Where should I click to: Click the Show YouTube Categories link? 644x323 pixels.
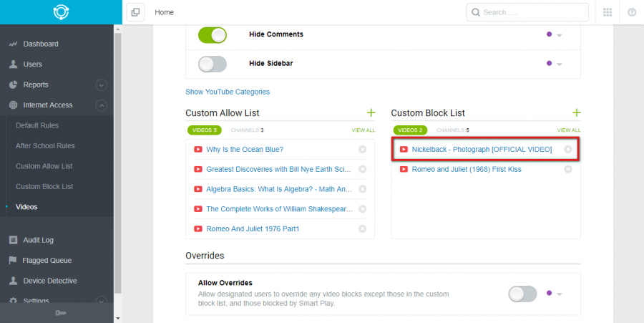(228, 92)
